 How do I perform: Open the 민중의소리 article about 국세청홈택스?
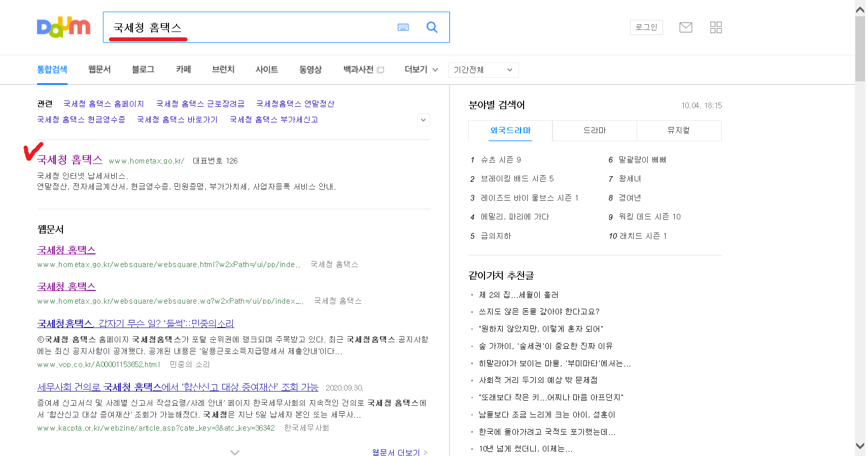(x=135, y=323)
